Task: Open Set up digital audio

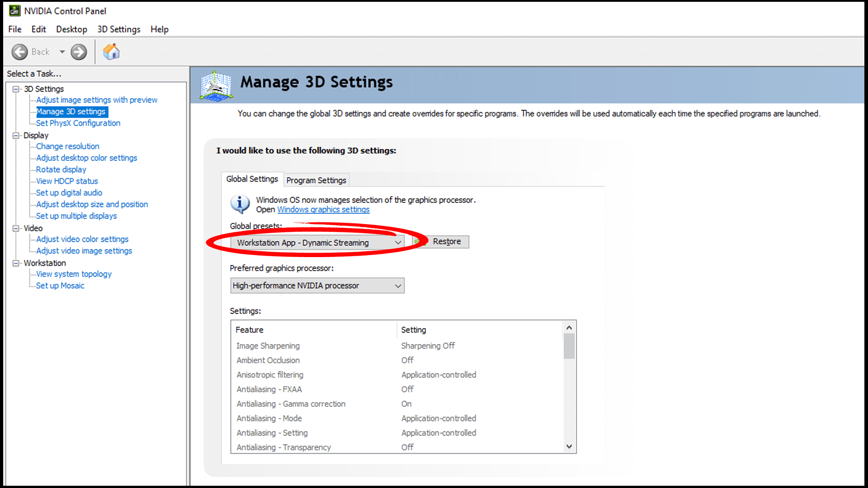Action: [x=69, y=192]
